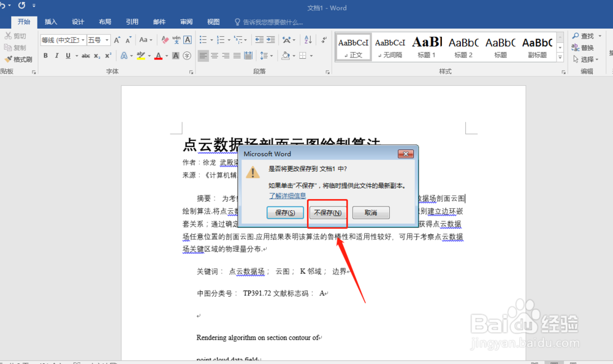Click 不保存(N) in the dialog
The width and height of the screenshot is (613, 364).
pyautogui.click(x=327, y=213)
